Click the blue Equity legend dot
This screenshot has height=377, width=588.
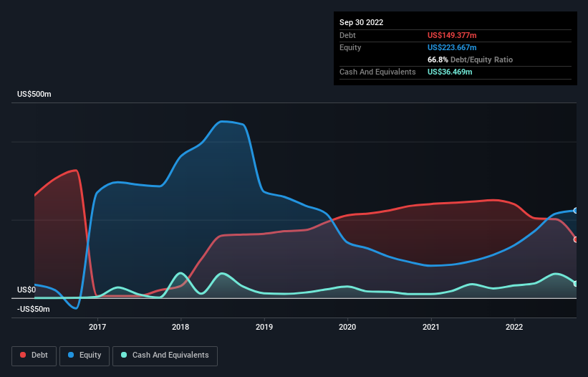point(70,355)
